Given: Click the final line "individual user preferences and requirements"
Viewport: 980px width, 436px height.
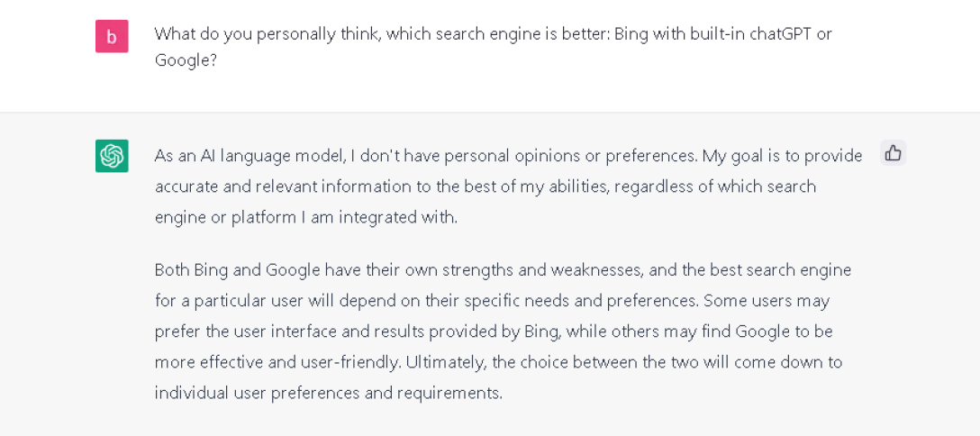Looking at the screenshot, I should point(328,393).
